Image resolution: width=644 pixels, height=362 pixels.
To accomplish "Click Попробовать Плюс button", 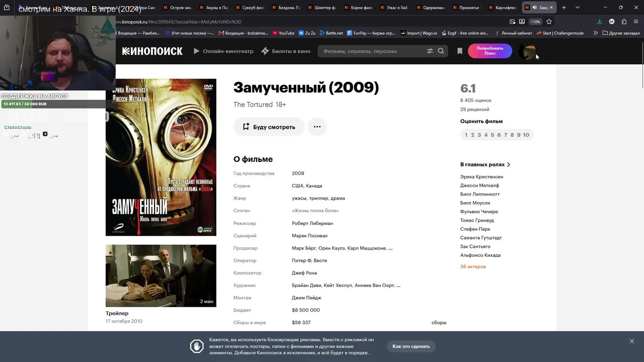I will coord(490,51).
